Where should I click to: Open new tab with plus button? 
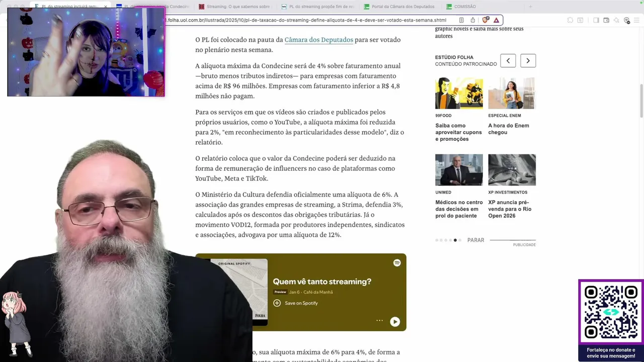pyautogui.click(x=530, y=7)
